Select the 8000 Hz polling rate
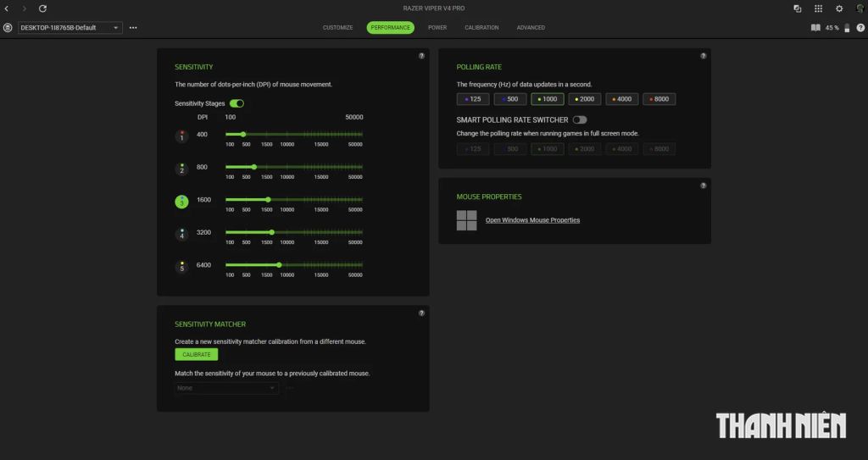The height and width of the screenshot is (460, 868). click(x=659, y=99)
